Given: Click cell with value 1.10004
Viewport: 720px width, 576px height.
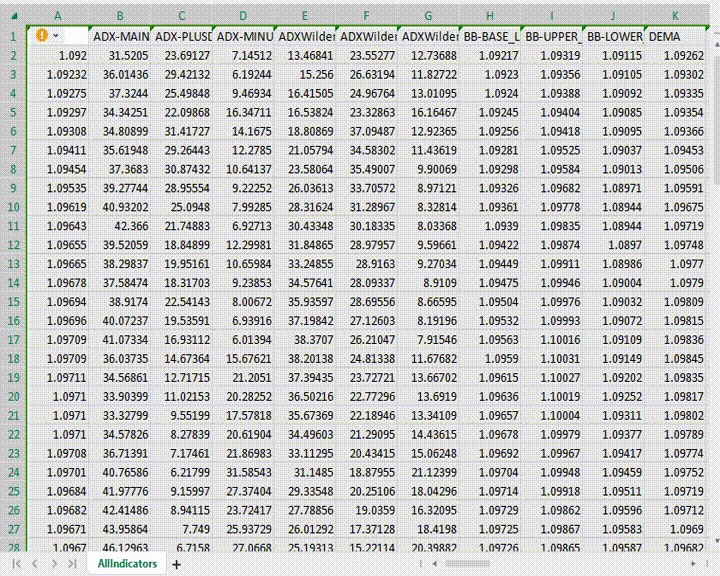Looking at the screenshot, I should (551, 415).
